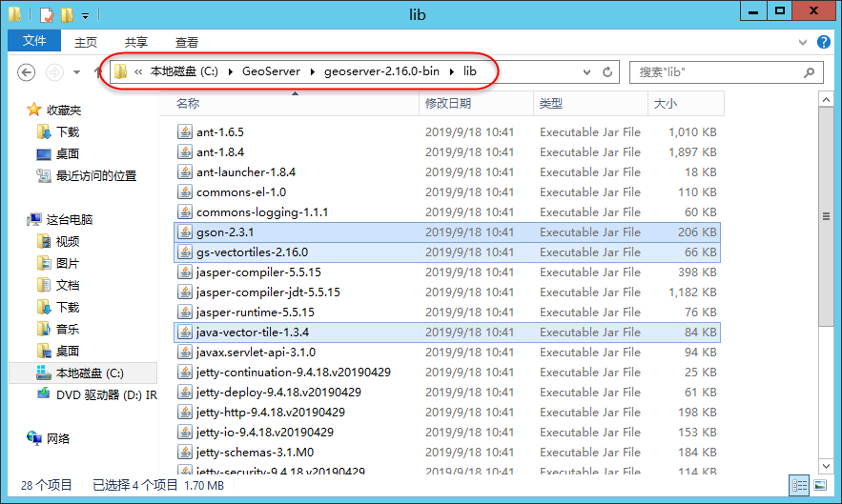The image size is (842, 504).
Task: Expand the ribbon with the chevron
Action: (803, 42)
